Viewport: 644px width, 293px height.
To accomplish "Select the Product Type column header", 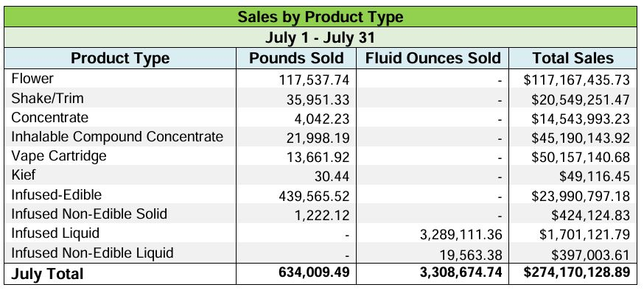I will click(120, 58).
